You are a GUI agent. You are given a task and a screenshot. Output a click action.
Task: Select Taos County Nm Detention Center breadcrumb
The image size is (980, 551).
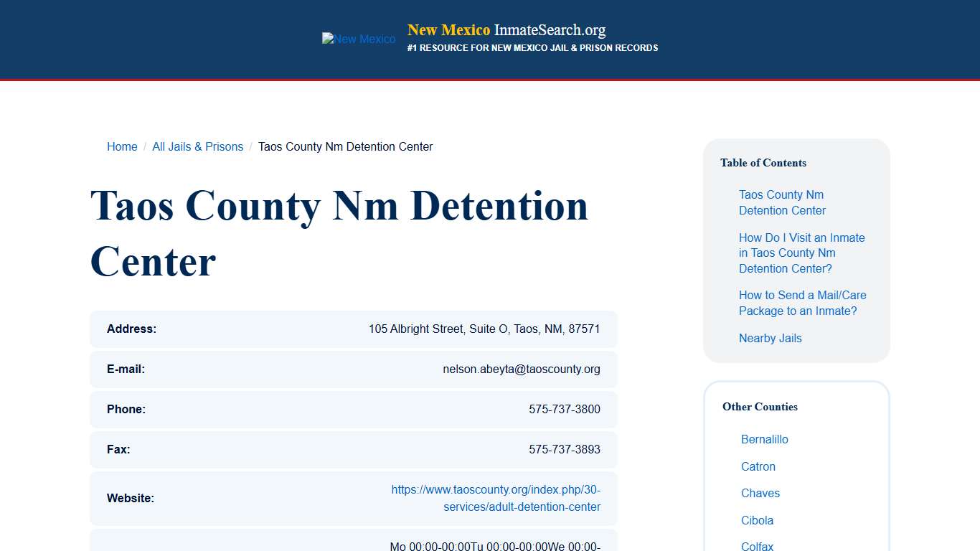point(346,146)
